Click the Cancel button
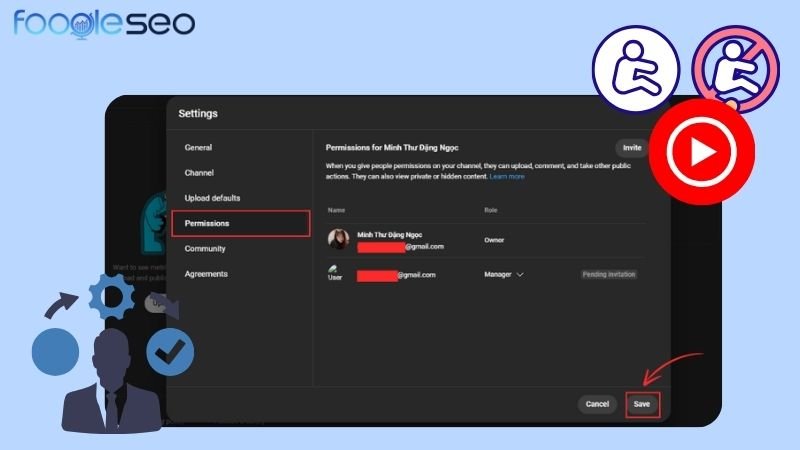This screenshot has width=800, height=450. pos(597,404)
